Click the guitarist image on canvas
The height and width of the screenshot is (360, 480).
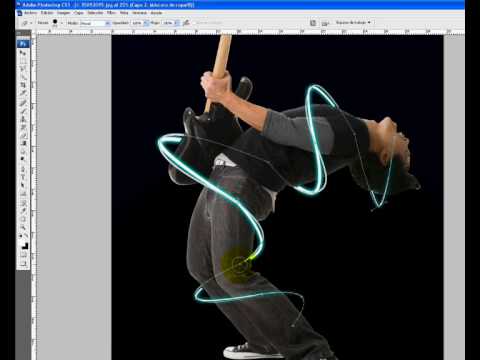coord(277,197)
